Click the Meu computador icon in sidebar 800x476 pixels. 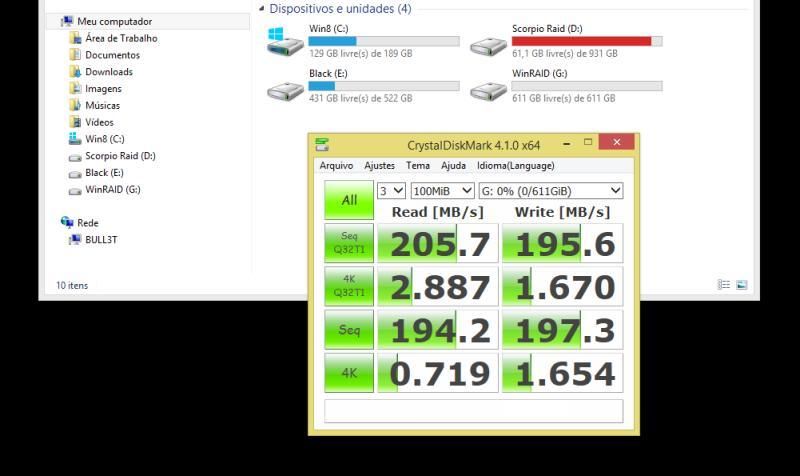coord(67,21)
